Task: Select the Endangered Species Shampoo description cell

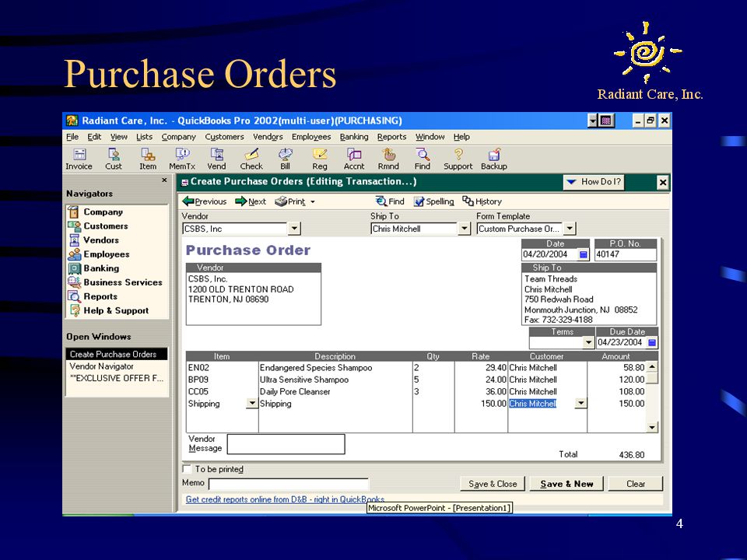Action: pos(335,368)
